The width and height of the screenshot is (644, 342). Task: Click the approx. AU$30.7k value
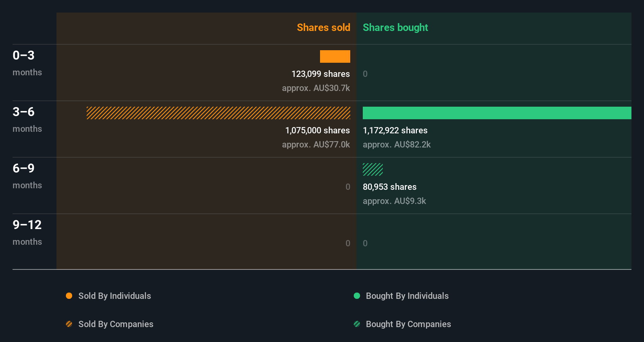tap(316, 88)
